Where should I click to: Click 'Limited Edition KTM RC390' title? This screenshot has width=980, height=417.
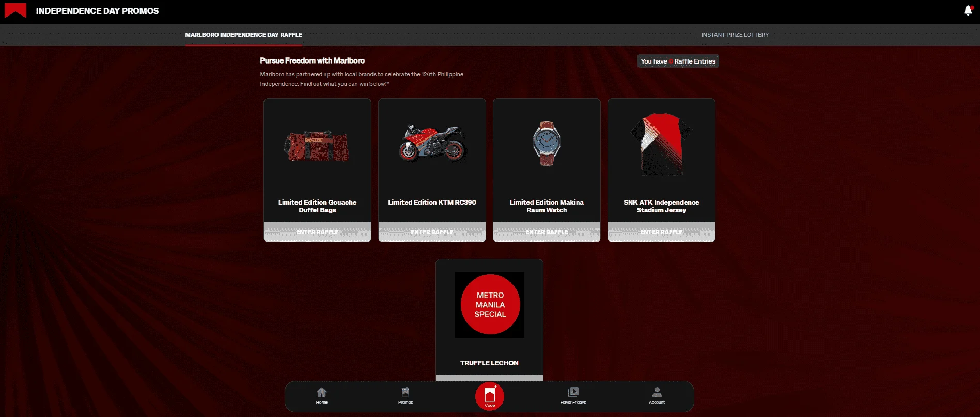[432, 202]
